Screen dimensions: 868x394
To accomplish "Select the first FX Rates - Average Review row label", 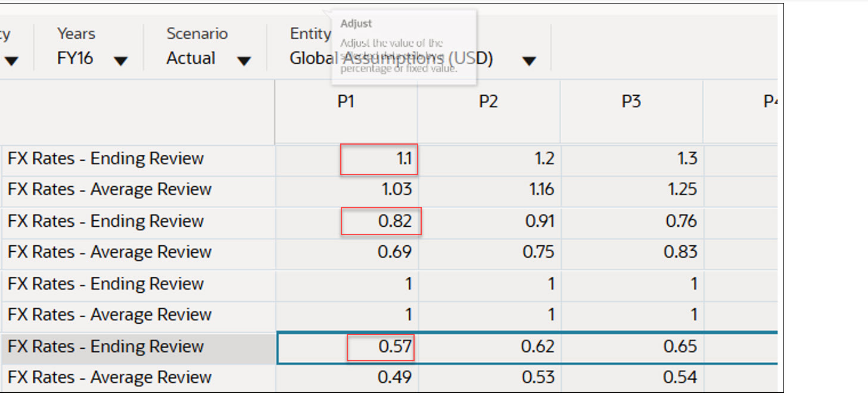I will pyautogui.click(x=110, y=190).
